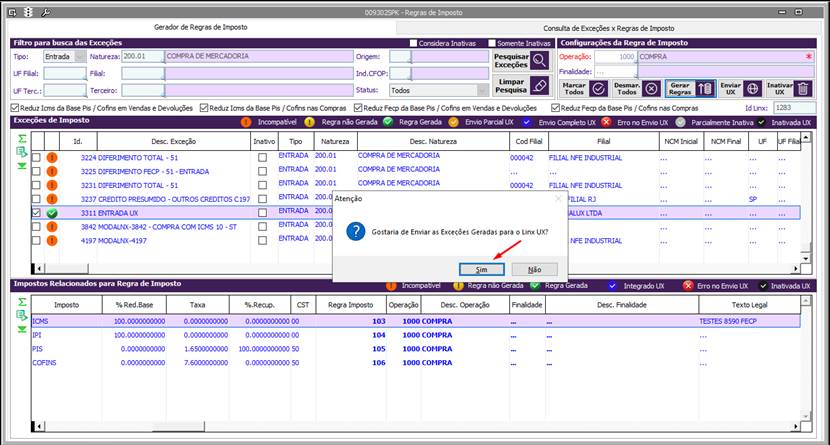This screenshot has height=445, width=830.
Task: Enable the Considera Inativas checkbox
Action: [x=415, y=43]
